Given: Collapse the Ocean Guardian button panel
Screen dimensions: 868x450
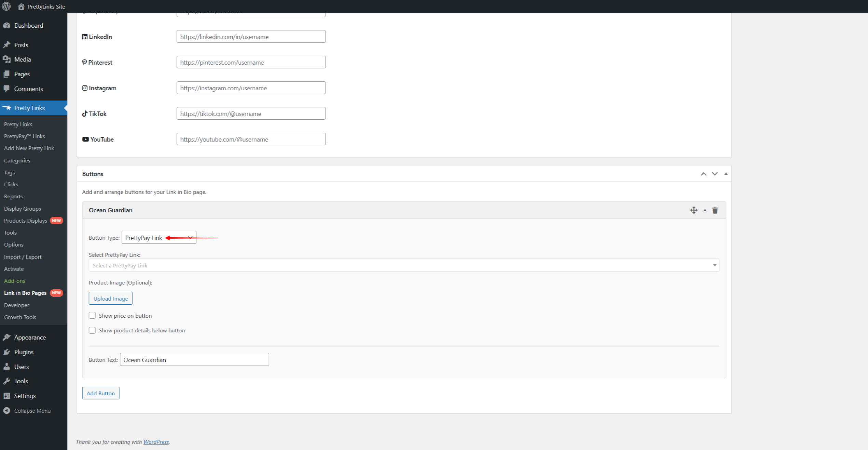Looking at the screenshot, I should point(704,210).
